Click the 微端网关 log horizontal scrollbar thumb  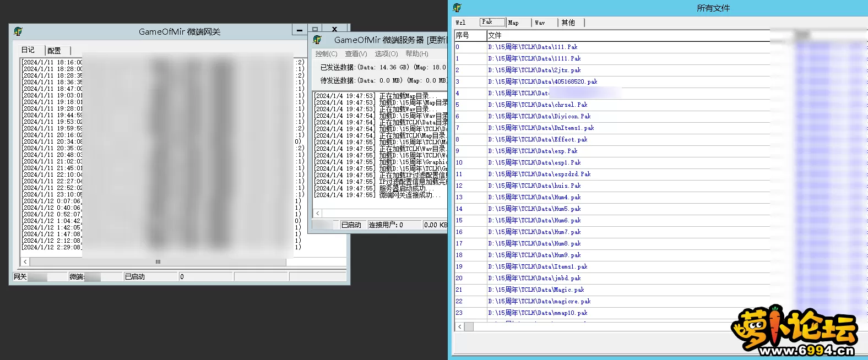[x=158, y=262]
